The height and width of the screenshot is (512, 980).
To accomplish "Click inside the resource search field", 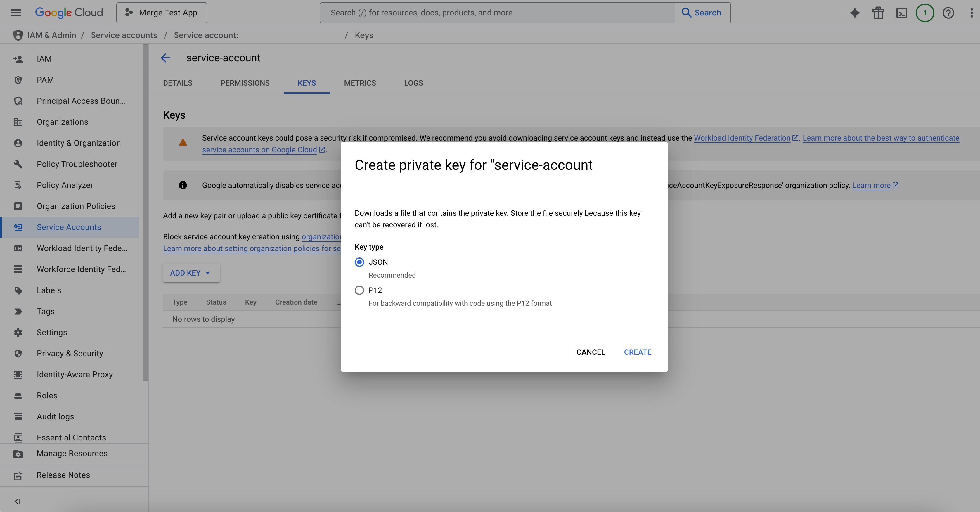I will click(x=497, y=13).
